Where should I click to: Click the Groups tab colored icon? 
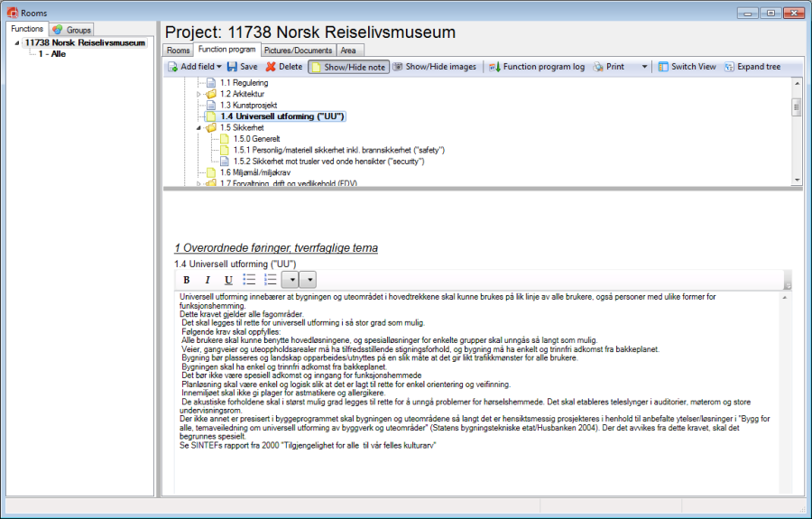click(58, 30)
